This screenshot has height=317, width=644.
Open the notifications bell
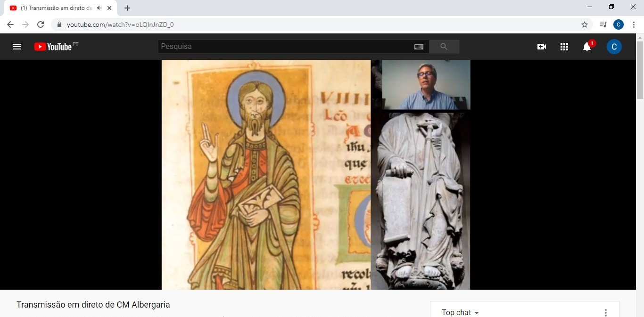point(587,47)
